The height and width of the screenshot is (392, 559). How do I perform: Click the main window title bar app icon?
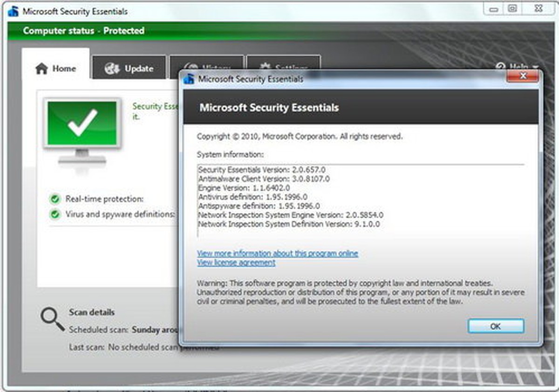coord(13,12)
